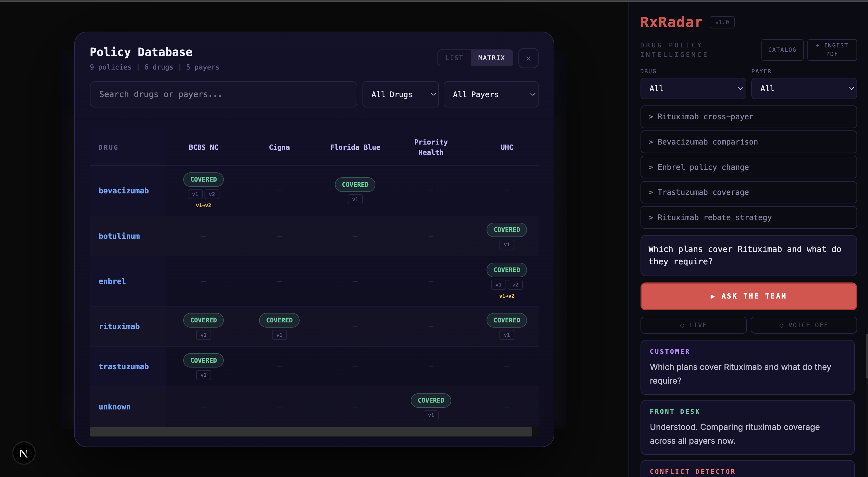Click COVERED badge for unknown Priority Health

pos(431,400)
